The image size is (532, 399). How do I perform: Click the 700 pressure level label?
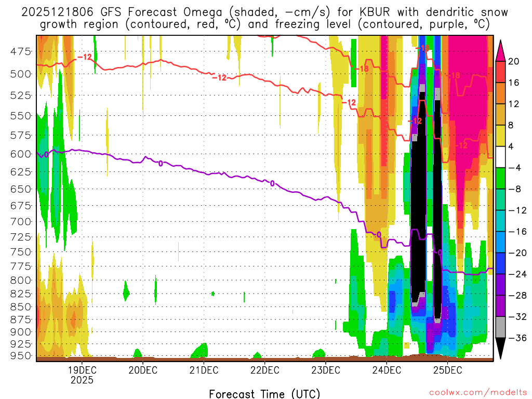coord(20,221)
